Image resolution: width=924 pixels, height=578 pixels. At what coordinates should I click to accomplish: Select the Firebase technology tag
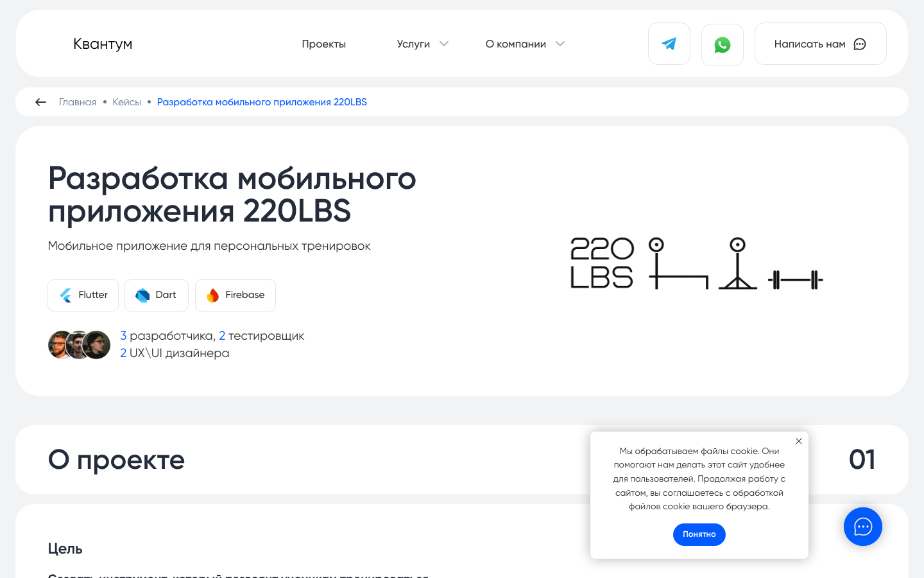pos(235,295)
